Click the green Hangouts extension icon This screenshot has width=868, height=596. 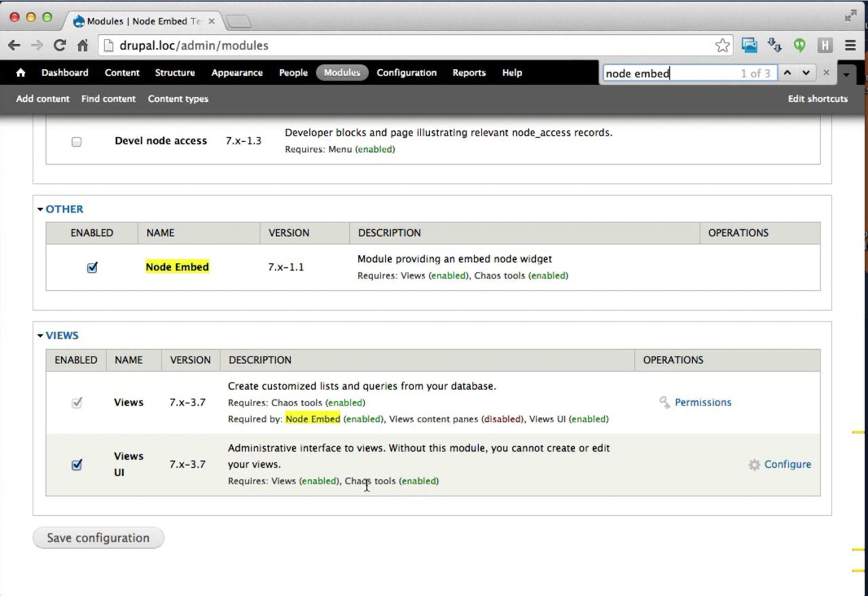click(x=799, y=46)
